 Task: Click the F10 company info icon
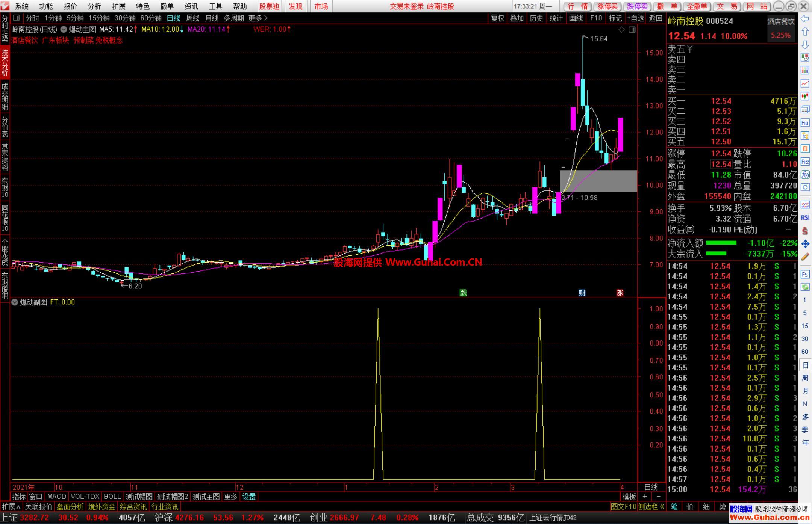(805, 122)
